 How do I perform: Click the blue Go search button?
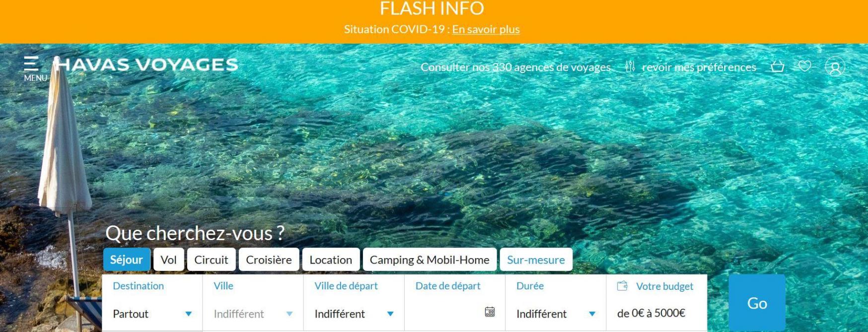757,303
